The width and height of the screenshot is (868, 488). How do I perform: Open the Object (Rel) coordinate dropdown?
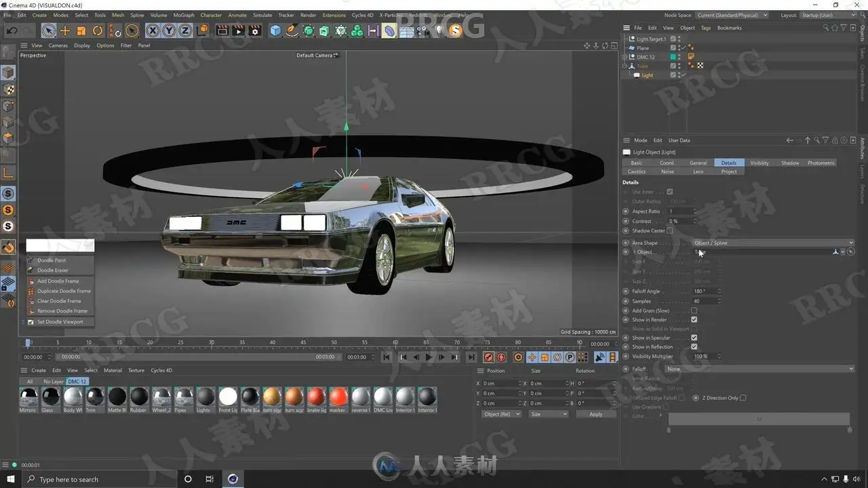(501, 414)
